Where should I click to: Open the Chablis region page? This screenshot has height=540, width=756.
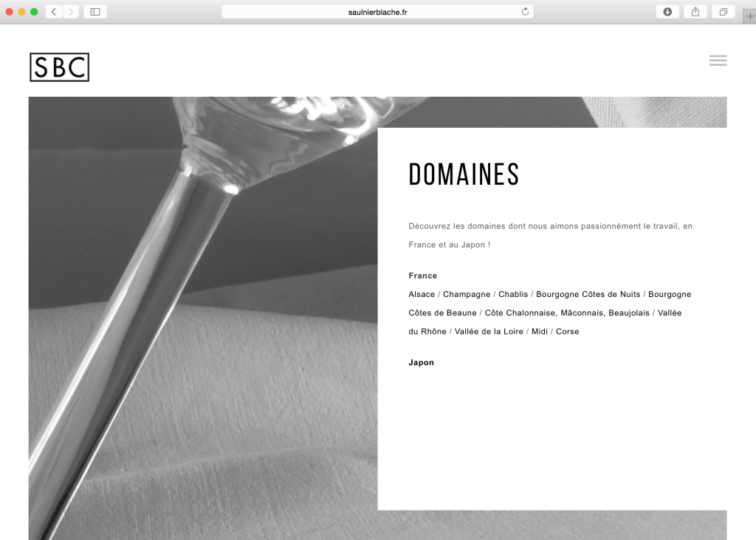pyautogui.click(x=512, y=294)
